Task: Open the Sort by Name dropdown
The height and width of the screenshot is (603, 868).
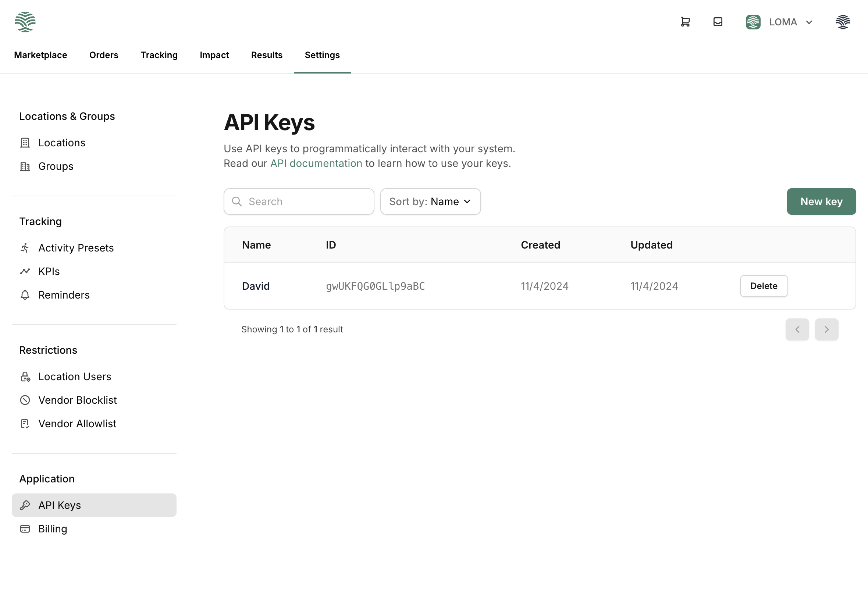Action: (430, 201)
